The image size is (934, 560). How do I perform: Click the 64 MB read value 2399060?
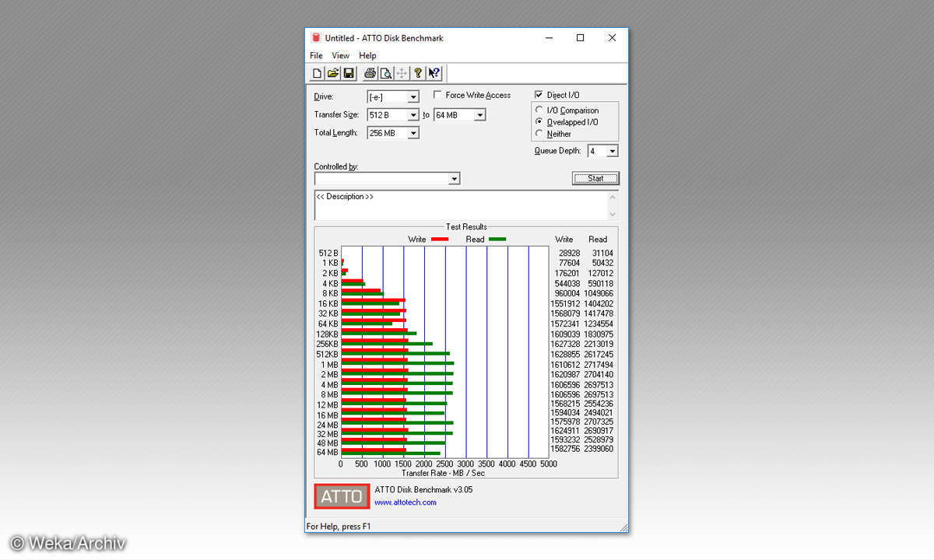point(599,449)
